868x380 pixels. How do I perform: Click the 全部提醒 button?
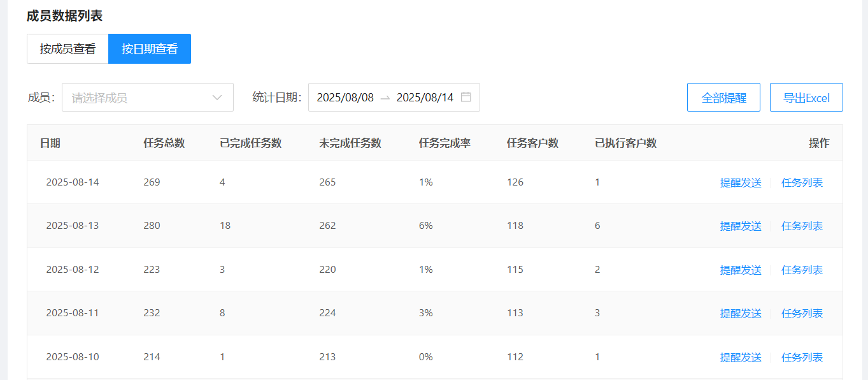(723, 98)
